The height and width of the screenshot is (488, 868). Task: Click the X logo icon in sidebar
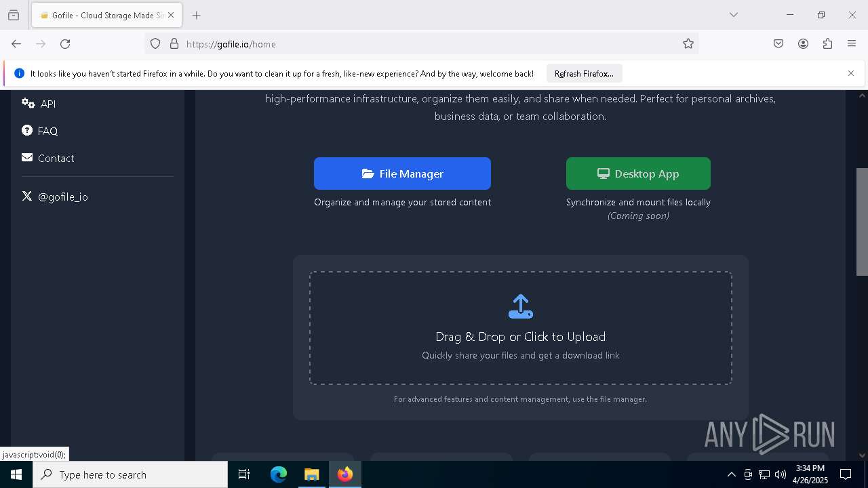[x=27, y=196]
